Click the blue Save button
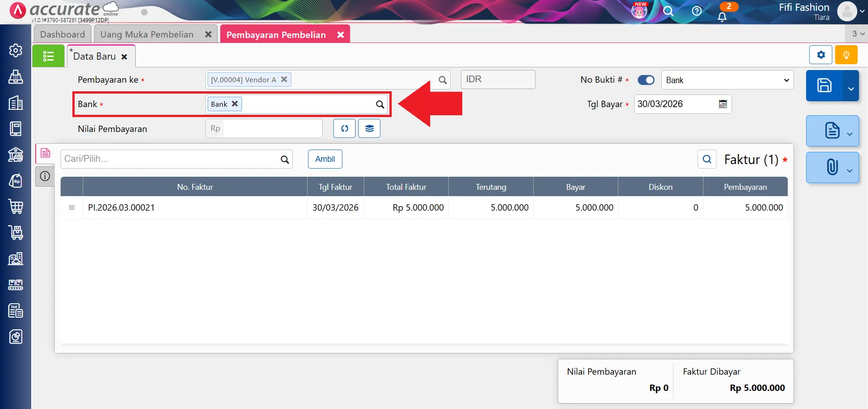The image size is (868, 409). click(x=824, y=85)
